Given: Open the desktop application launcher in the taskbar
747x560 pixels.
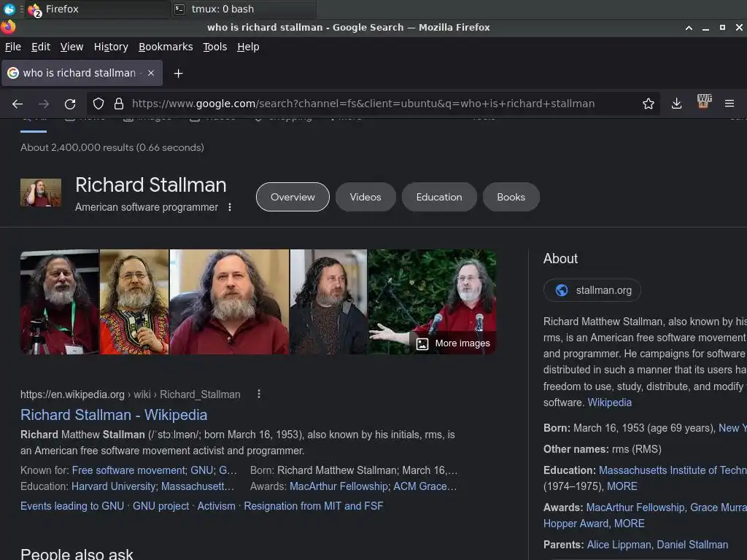Looking at the screenshot, I should point(9,9).
